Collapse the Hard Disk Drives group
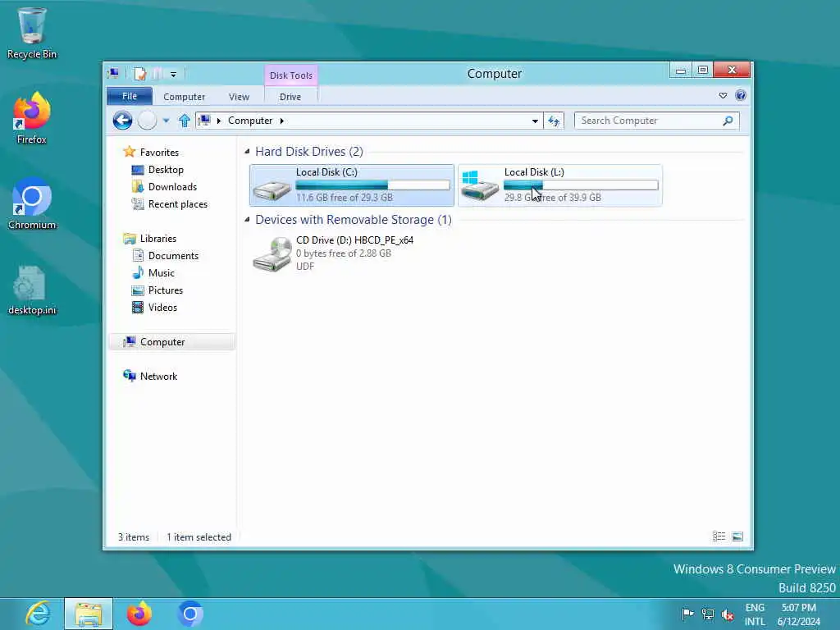 tap(247, 152)
